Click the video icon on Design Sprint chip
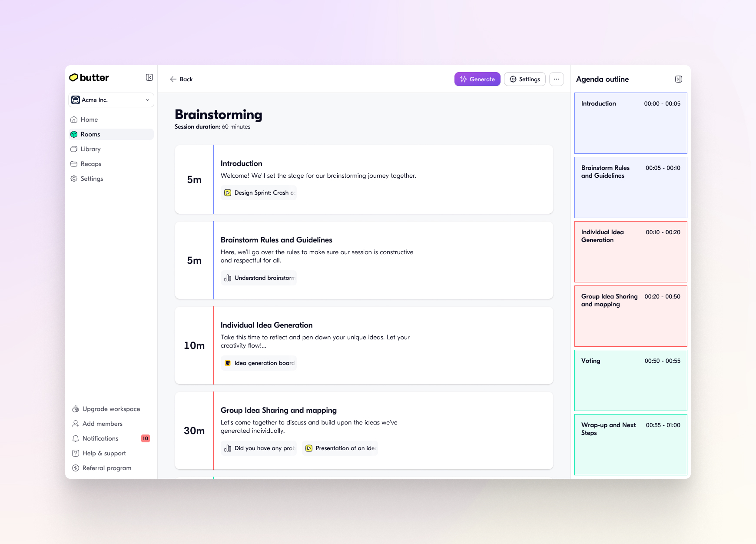Viewport: 756px width, 544px height. 228,192
